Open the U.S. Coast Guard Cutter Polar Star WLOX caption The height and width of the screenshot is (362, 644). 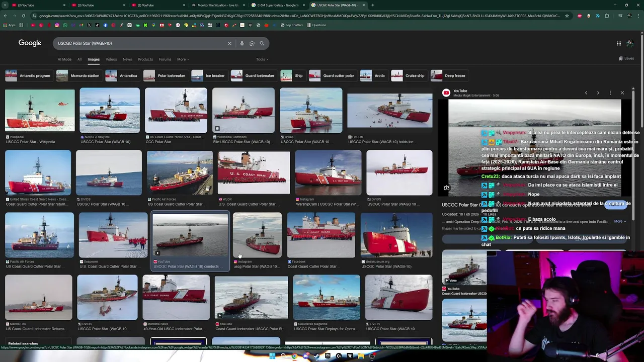pos(250,204)
